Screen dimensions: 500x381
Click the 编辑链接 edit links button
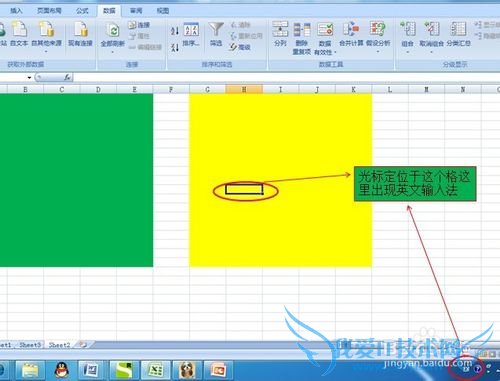(x=145, y=47)
